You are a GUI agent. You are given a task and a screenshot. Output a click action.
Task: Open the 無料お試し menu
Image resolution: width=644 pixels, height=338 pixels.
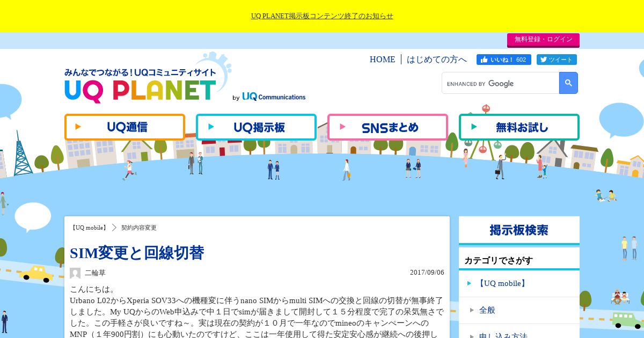(x=519, y=127)
